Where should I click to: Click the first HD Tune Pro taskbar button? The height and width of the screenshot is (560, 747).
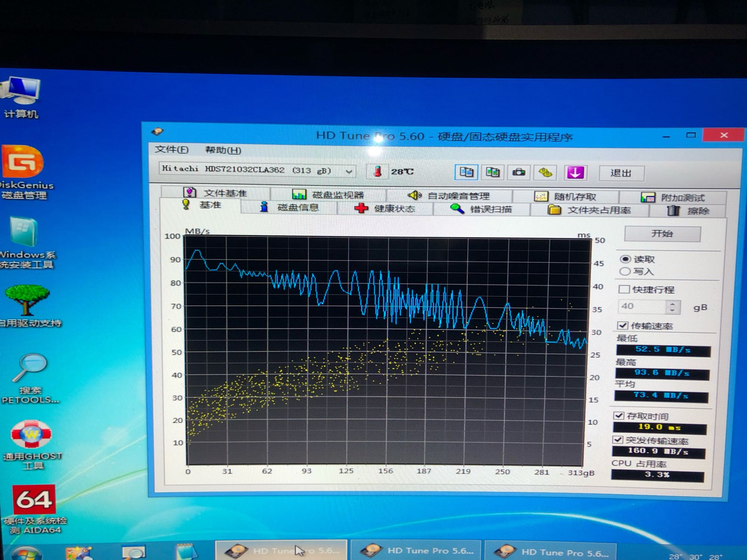tap(281, 550)
